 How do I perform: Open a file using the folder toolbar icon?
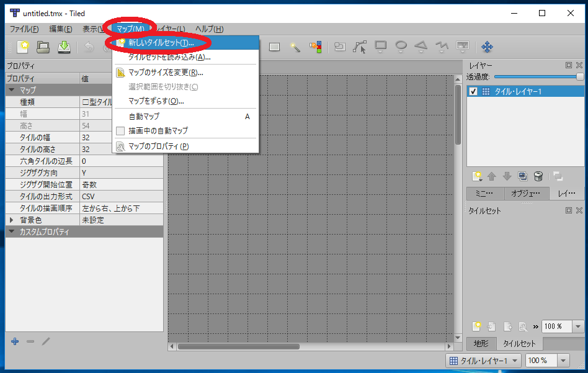(x=43, y=47)
